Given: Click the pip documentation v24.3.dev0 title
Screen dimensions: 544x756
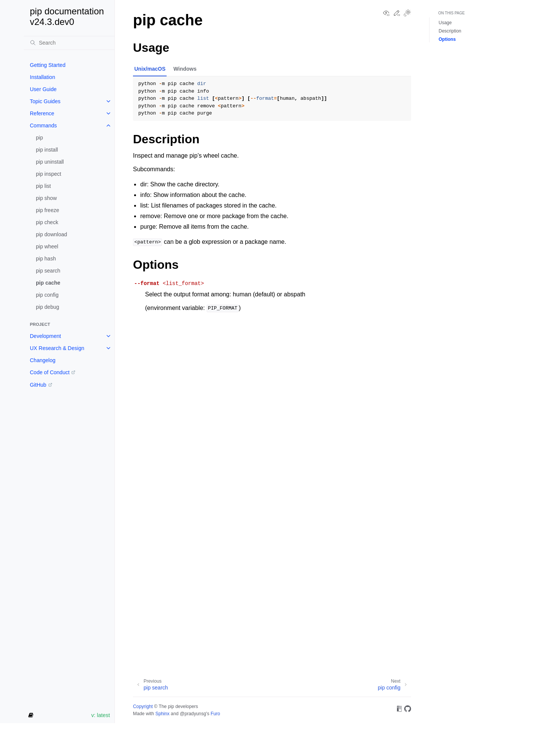Looking at the screenshot, I should pyautogui.click(x=67, y=17).
